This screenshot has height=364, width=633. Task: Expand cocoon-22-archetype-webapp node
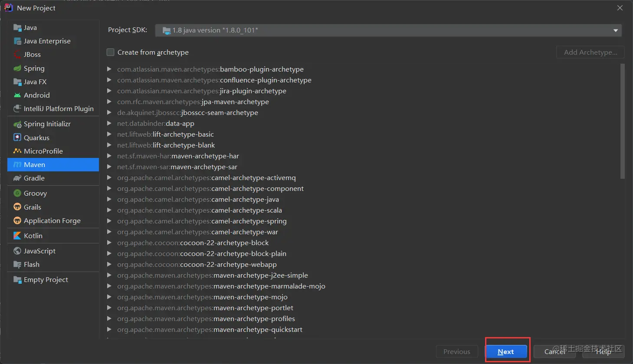pyautogui.click(x=109, y=264)
